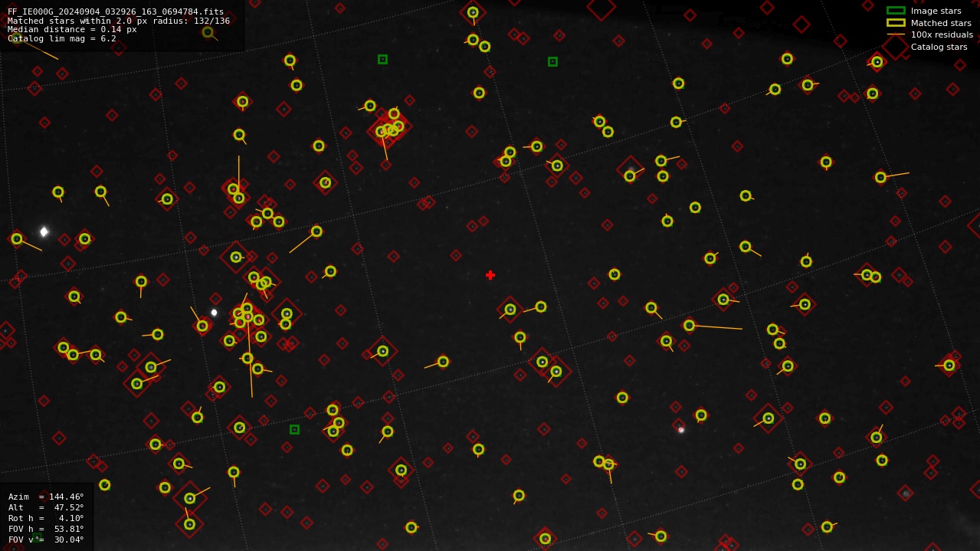This screenshot has height=551, width=980.
Task: Click the 'FOV h = 53.81°' readout
Action: (46, 529)
